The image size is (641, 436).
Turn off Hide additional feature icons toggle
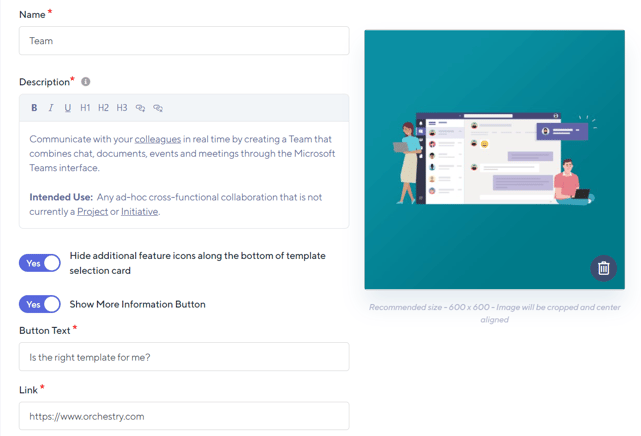[x=40, y=263]
